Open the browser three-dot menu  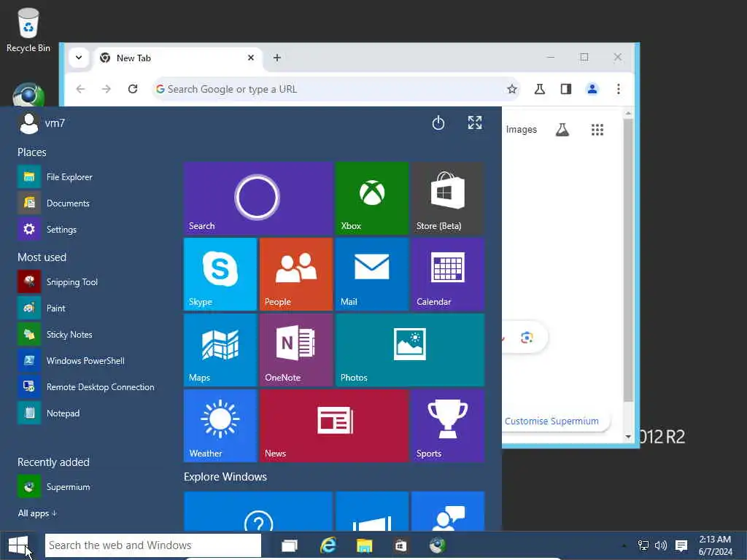click(619, 89)
